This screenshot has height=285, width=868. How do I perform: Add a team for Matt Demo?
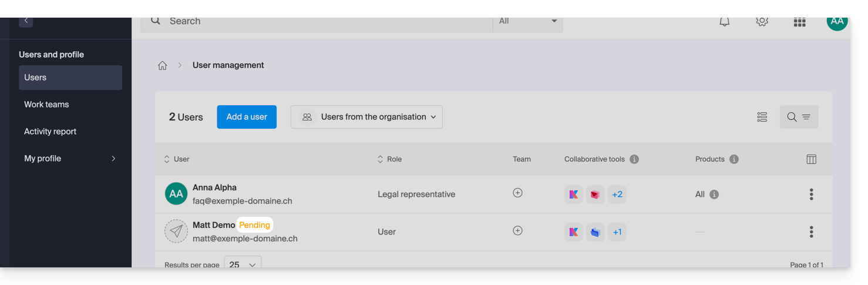pos(517,231)
